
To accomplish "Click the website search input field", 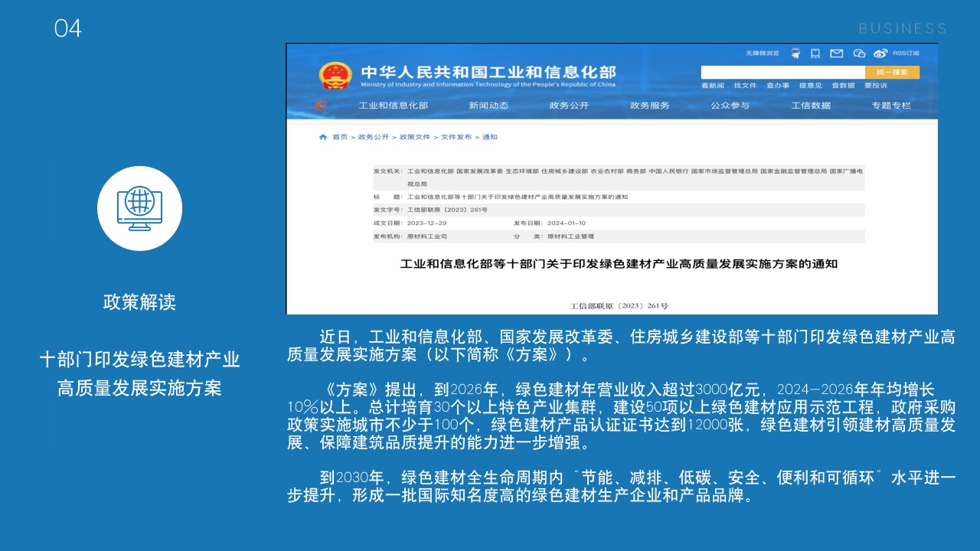I will tap(782, 72).
